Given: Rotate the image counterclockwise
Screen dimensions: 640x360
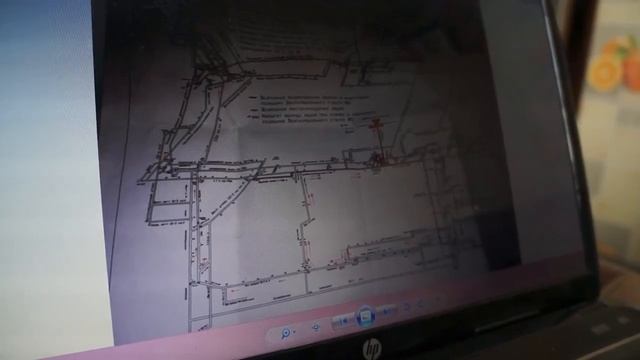Looking at the screenshot, I should point(407,307).
